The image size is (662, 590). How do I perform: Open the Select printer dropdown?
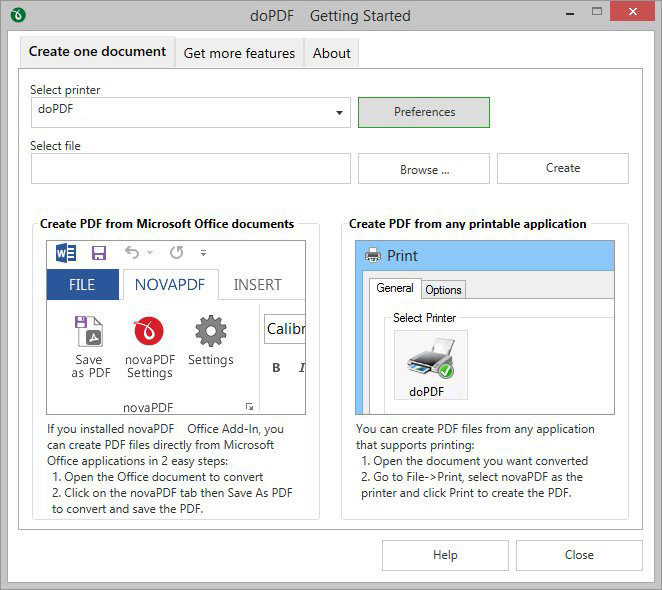point(339,112)
